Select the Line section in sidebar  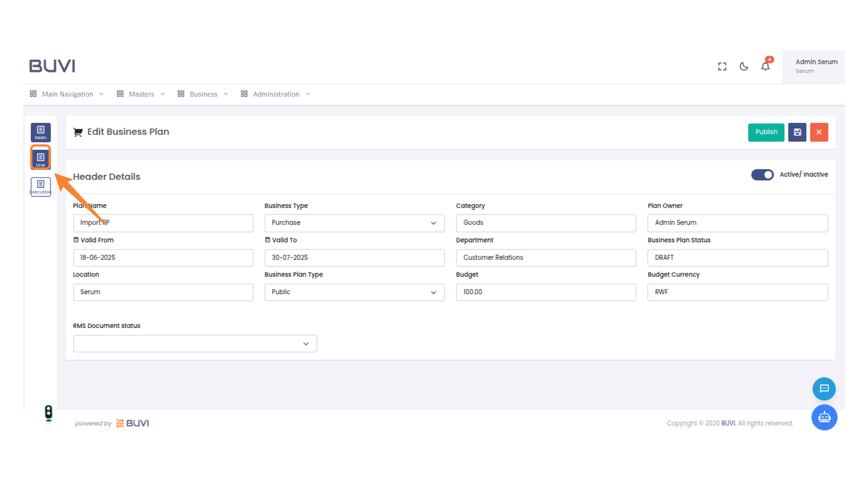pos(40,158)
